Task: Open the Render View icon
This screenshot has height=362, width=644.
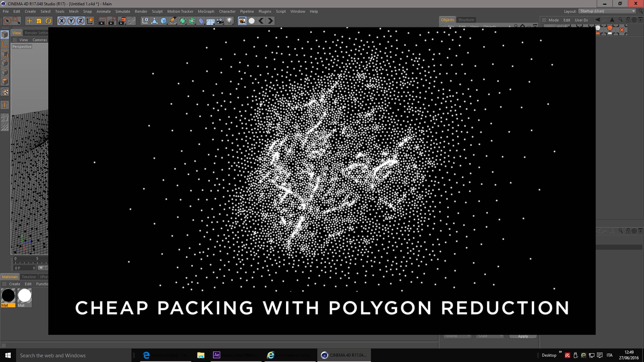Action: click(101, 21)
